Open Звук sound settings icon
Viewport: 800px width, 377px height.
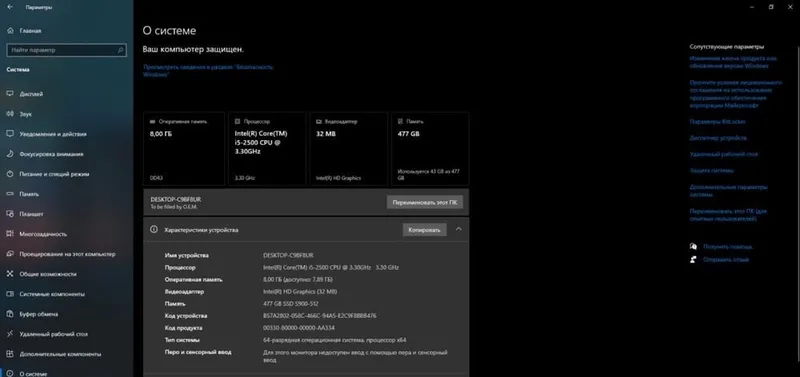tap(10, 114)
